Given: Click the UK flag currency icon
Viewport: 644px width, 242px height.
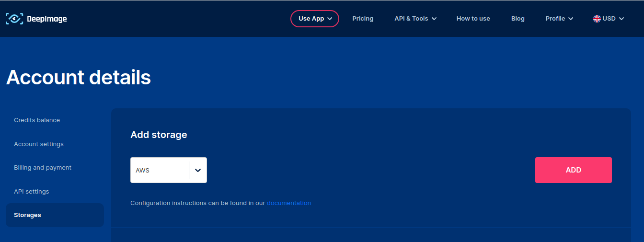Looking at the screenshot, I should (597, 19).
